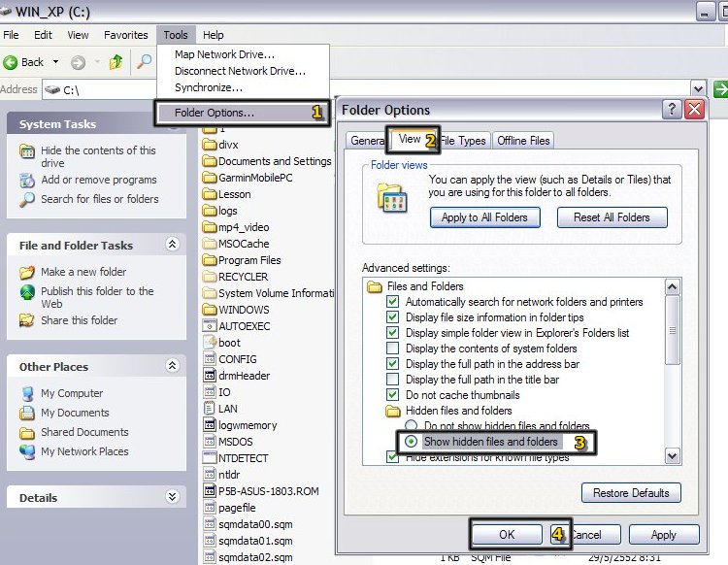Click Restore Defaults button

coord(631,492)
